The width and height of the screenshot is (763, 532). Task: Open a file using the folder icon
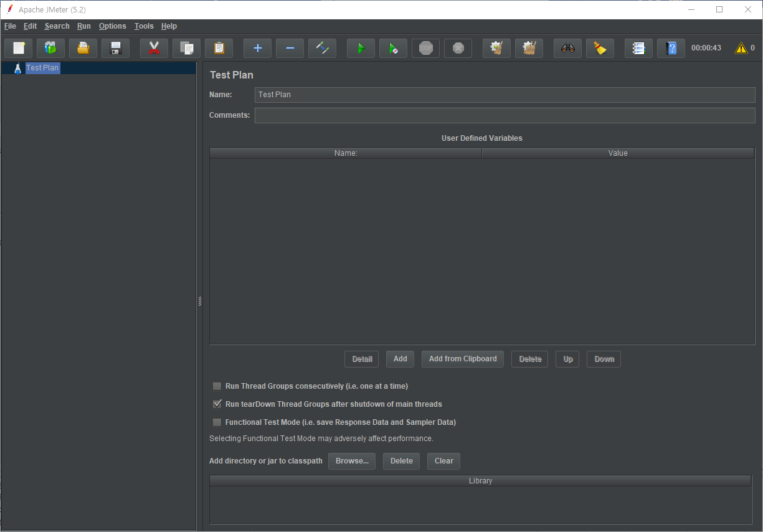[x=83, y=48]
